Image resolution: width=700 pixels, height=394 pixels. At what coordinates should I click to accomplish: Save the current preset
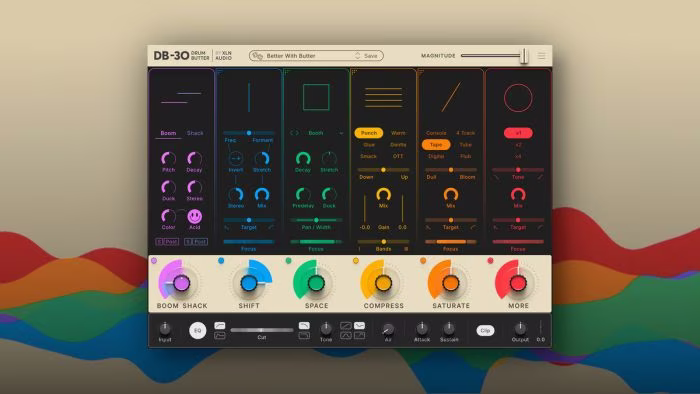pyautogui.click(x=371, y=56)
